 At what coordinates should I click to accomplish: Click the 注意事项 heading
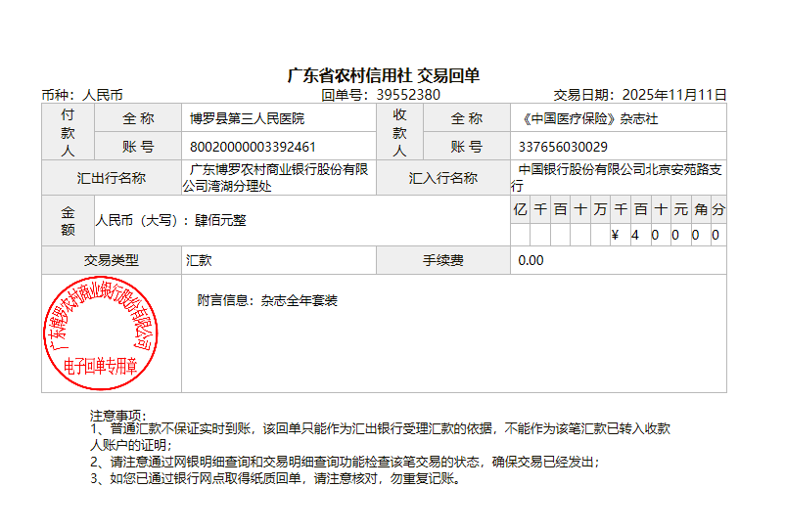coord(118,415)
